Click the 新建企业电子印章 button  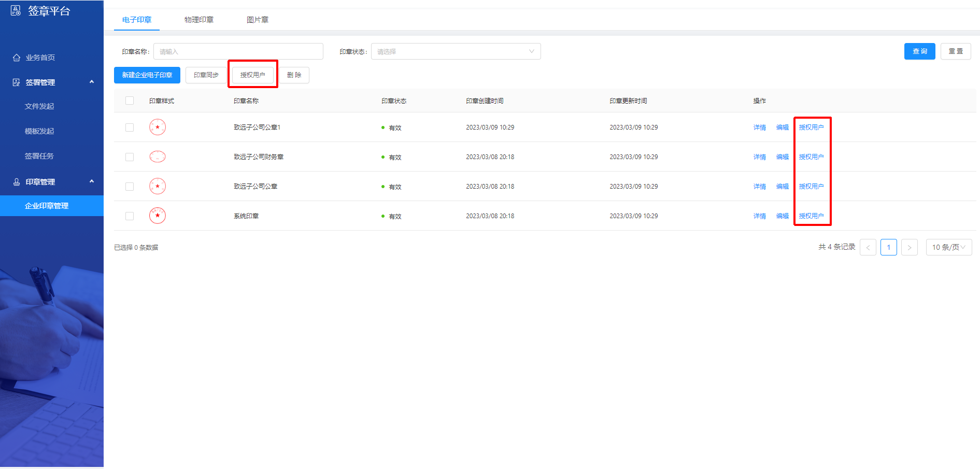(147, 75)
